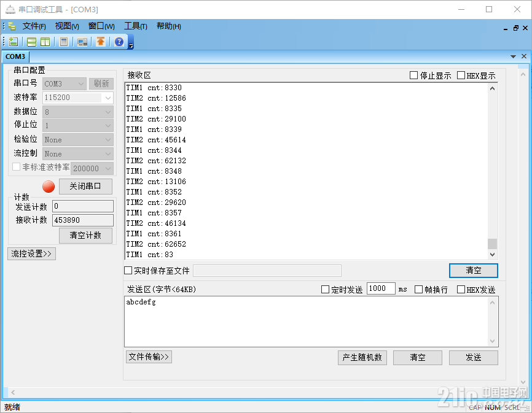Click receive area scrollbar down arrow

492,255
